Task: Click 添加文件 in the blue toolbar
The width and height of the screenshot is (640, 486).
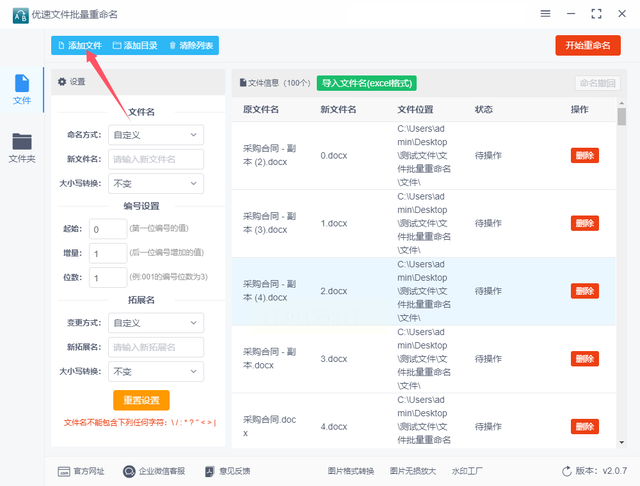Action: pyautogui.click(x=80, y=45)
